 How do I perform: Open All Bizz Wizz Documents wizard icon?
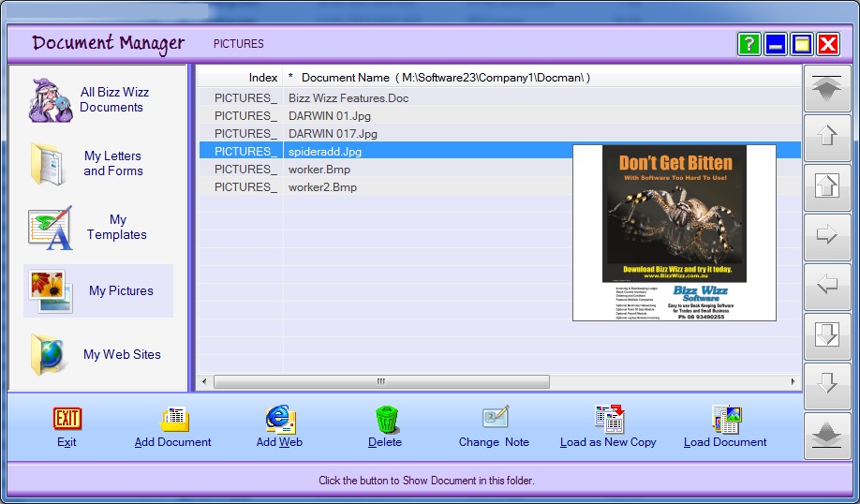[x=51, y=100]
